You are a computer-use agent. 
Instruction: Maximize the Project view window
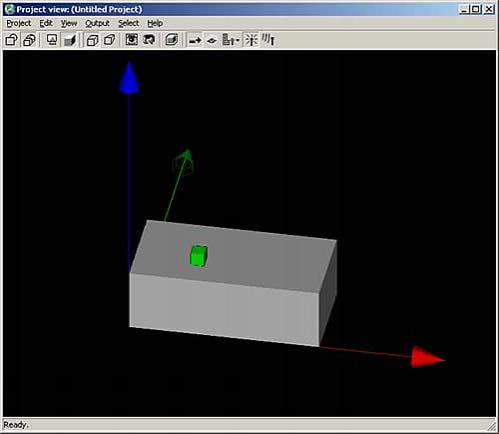tap(476, 9)
